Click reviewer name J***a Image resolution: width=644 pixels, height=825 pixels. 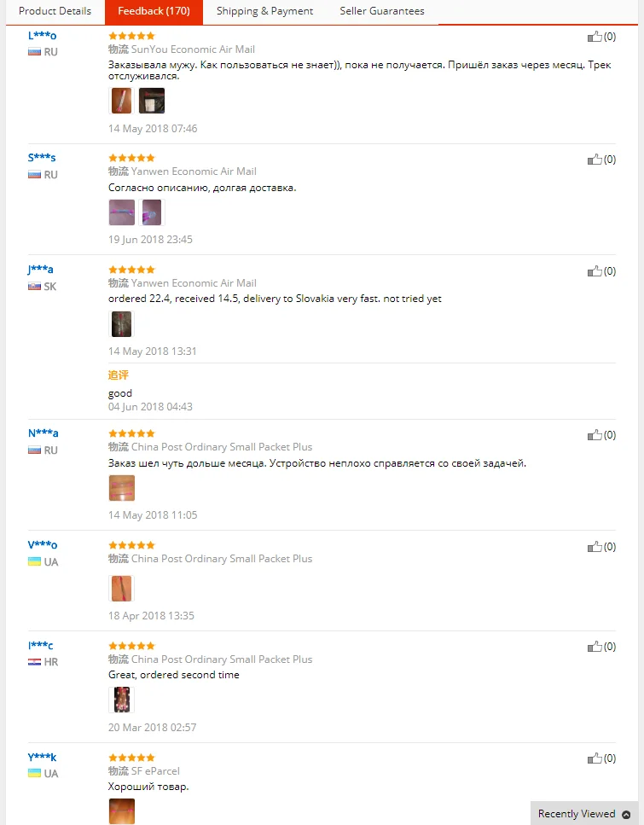pyautogui.click(x=40, y=270)
